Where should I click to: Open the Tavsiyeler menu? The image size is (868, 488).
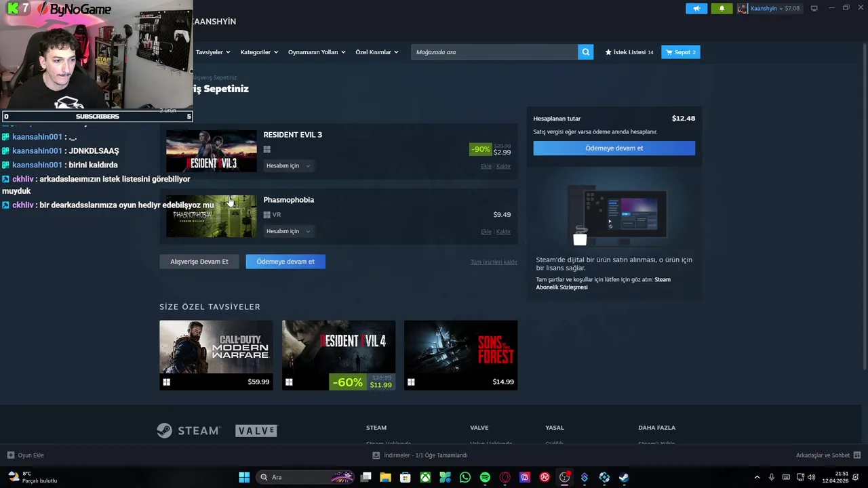click(x=213, y=52)
